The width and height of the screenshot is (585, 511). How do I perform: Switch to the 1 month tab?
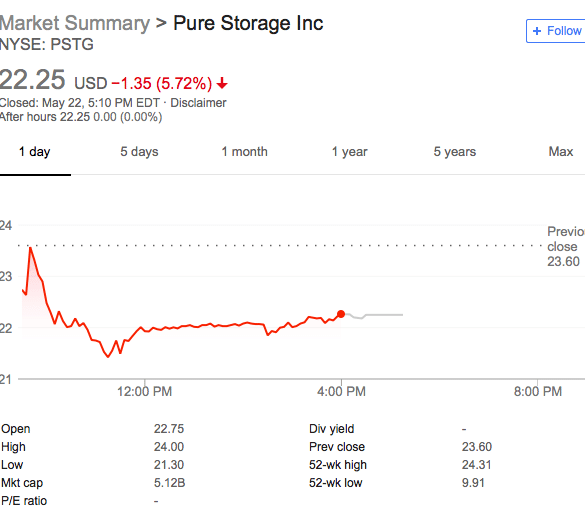(244, 152)
